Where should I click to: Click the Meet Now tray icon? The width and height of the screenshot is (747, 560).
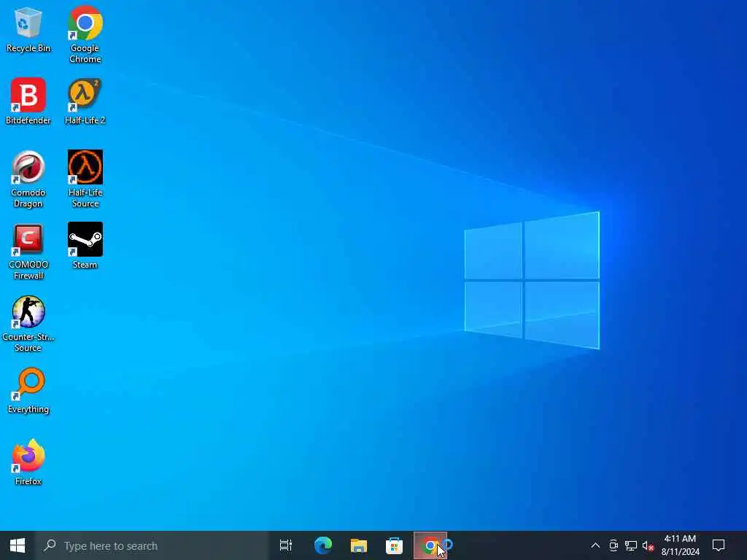click(613, 545)
